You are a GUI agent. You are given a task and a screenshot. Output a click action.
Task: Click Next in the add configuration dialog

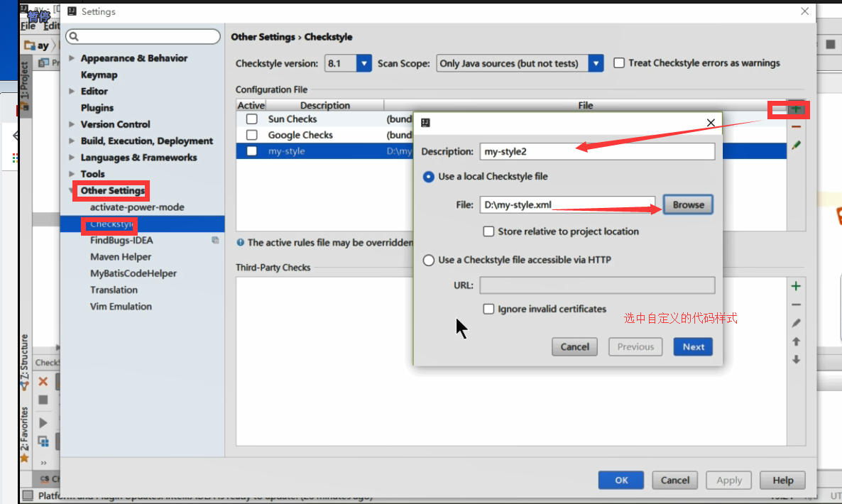(693, 346)
